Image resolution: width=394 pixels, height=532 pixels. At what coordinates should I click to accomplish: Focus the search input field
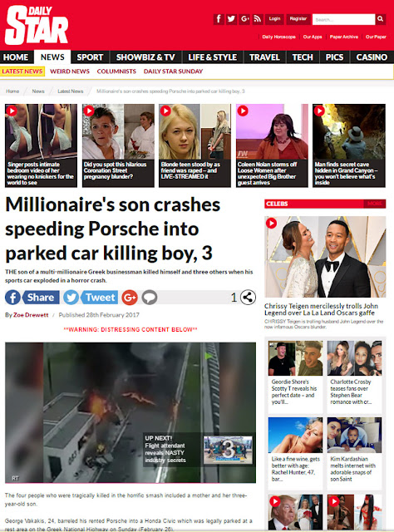point(343,19)
